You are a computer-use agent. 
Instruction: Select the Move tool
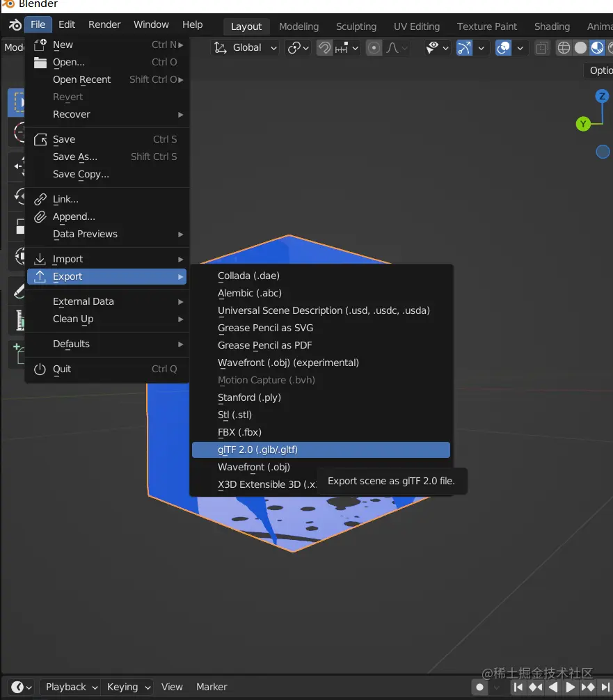15,166
